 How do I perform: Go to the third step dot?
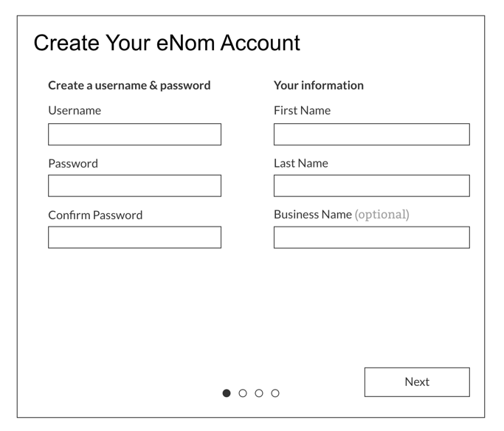259,393
